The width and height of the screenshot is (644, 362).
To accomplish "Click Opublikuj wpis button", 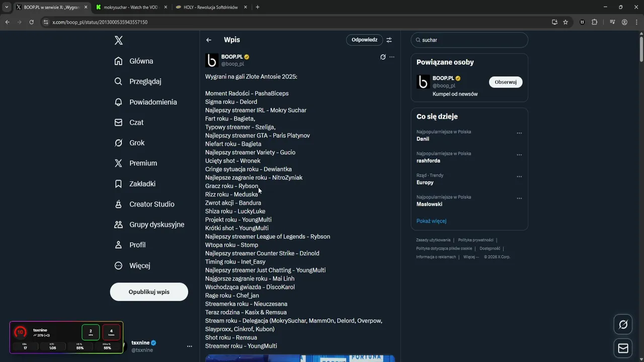I will click(149, 292).
